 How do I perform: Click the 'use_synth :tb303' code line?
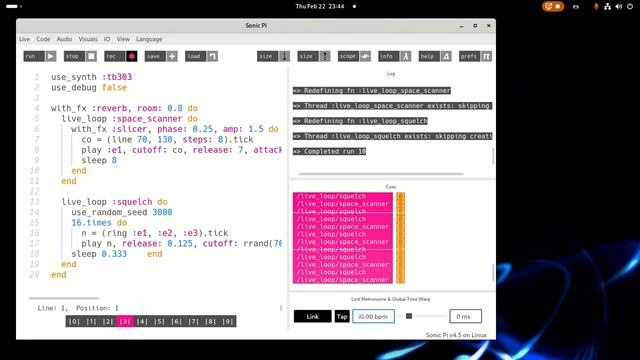91,77
